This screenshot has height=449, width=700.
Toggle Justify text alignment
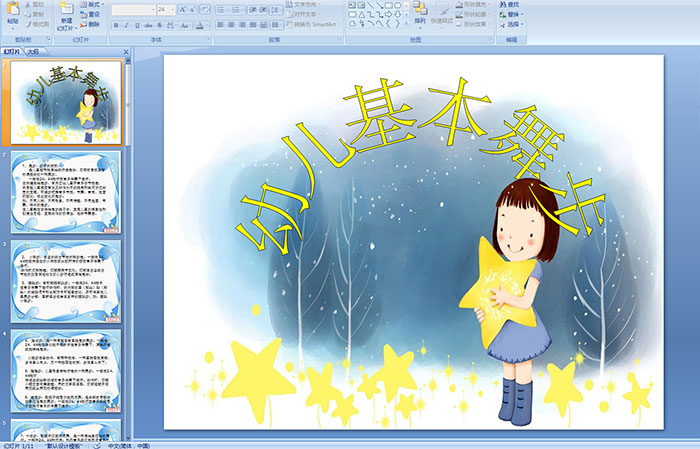pyautogui.click(x=252, y=25)
